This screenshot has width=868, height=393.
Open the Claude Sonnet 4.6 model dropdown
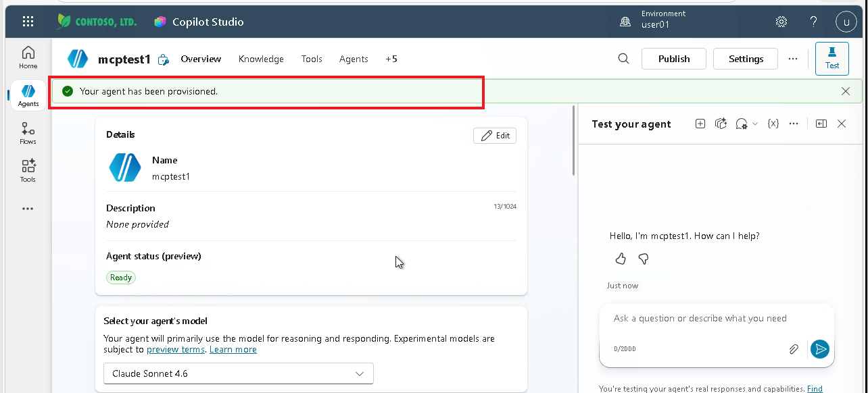239,373
